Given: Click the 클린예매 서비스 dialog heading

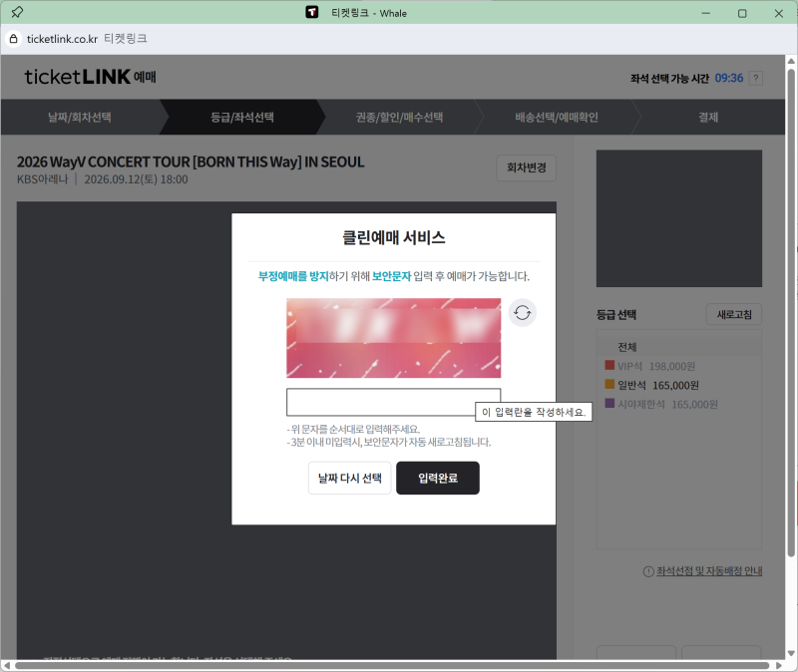Looking at the screenshot, I should 393,237.
